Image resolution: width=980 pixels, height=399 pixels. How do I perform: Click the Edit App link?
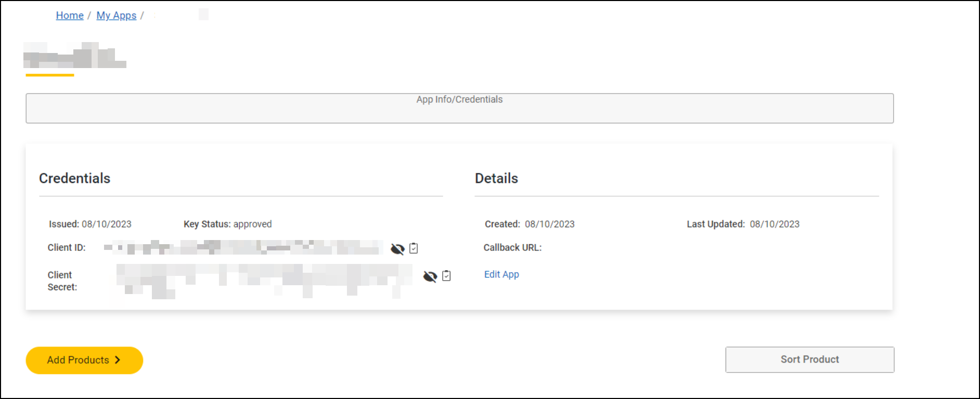[x=501, y=274]
